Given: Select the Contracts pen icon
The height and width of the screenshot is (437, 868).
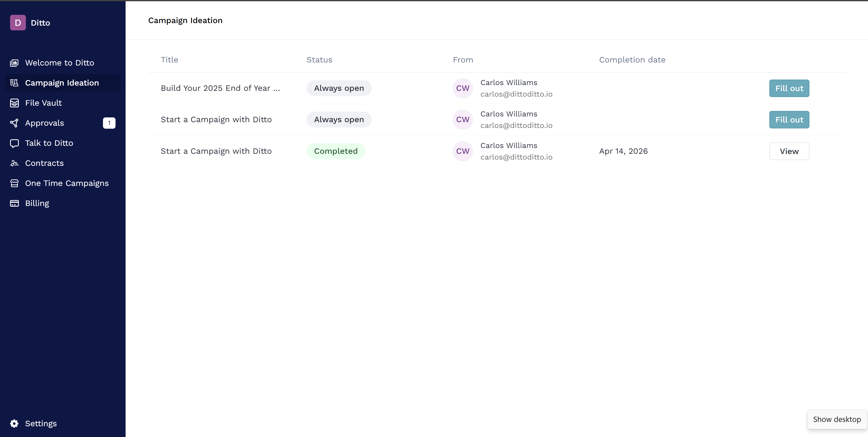Looking at the screenshot, I should pyautogui.click(x=15, y=163).
